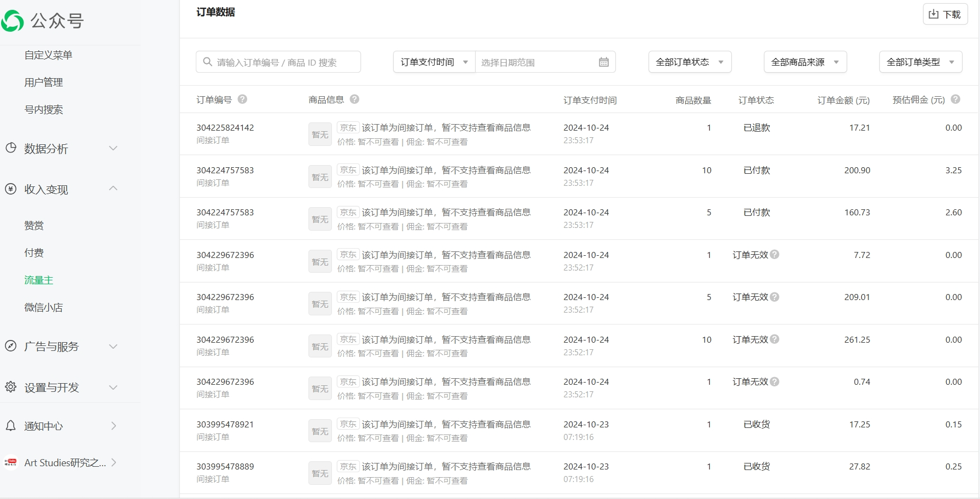Image resolution: width=980 pixels, height=499 pixels.
Task: Click order number 304225824142
Action: (x=225, y=127)
